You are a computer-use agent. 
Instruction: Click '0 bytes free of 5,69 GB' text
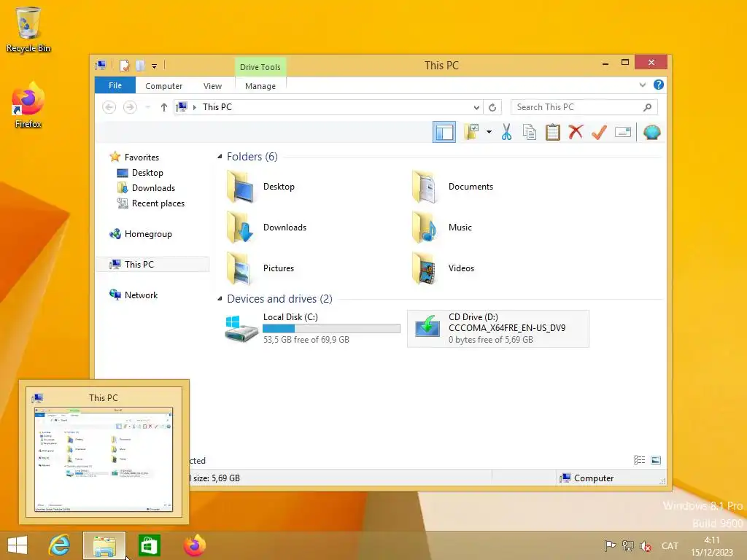[x=491, y=340]
